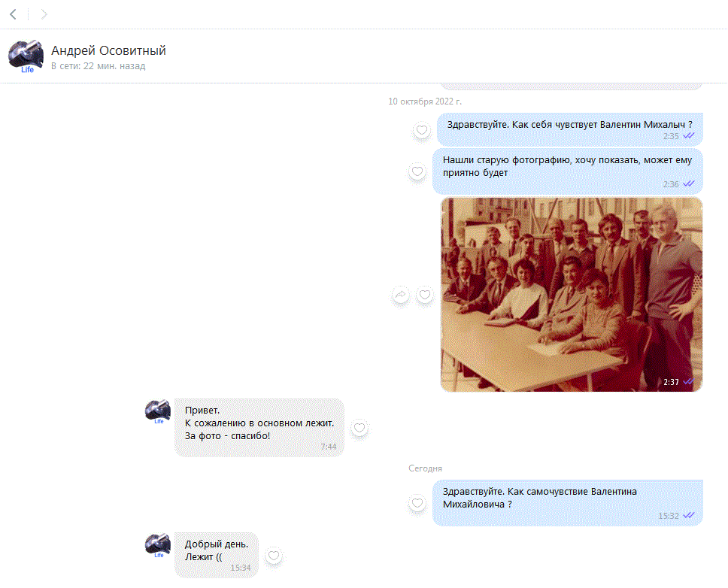
Task: Click the 'В сети: 22 мин. назад' status
Action: [x=98, y=66]
